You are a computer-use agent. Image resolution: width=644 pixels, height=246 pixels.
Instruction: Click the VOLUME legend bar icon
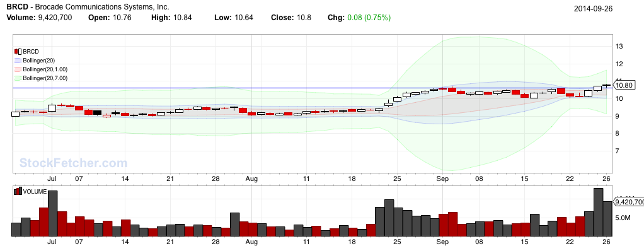coord(18,191)
